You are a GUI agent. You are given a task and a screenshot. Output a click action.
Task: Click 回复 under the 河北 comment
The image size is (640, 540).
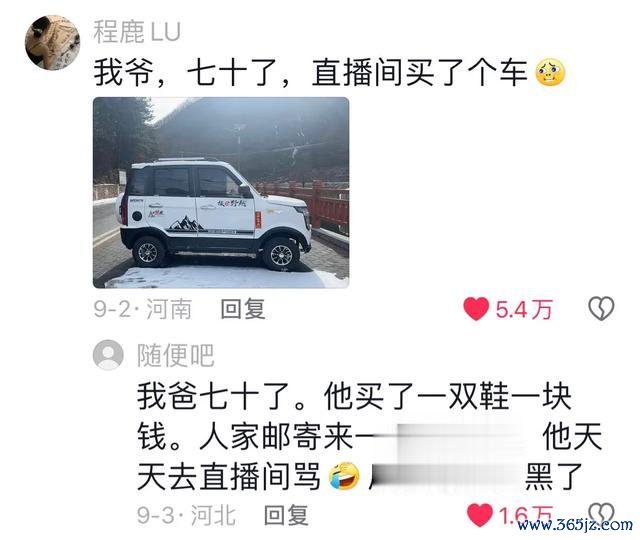[x=286, y=516]
